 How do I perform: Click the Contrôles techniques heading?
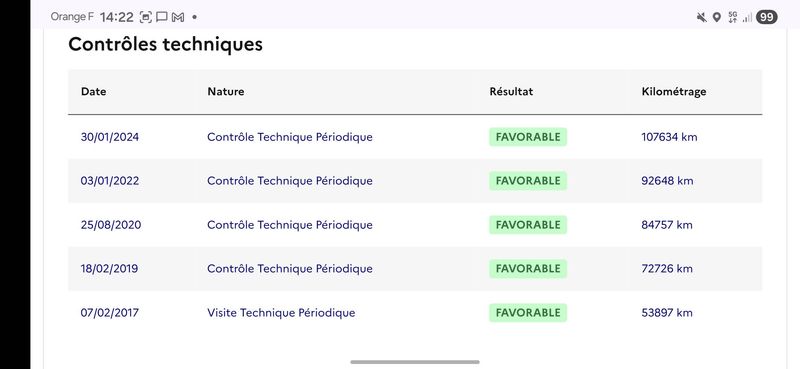point(165,44)
